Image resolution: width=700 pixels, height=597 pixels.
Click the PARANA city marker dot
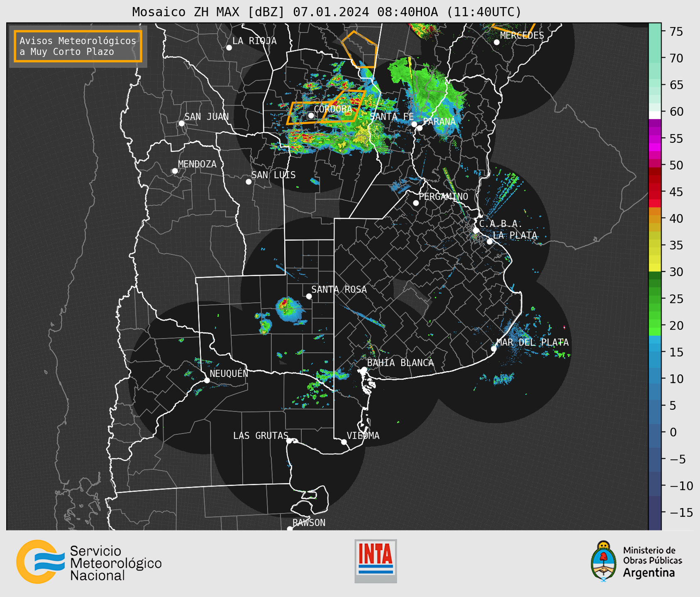pos(420,128)
